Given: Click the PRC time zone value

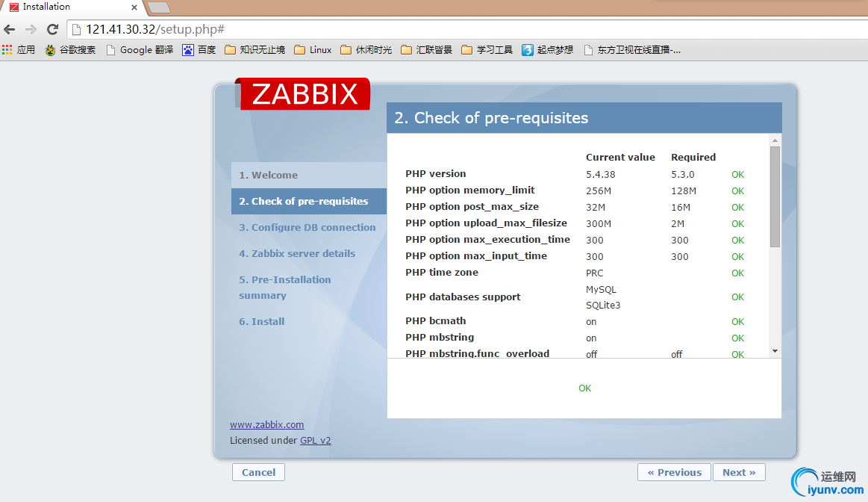Looking at the screenshot, I should click(595, 273).
